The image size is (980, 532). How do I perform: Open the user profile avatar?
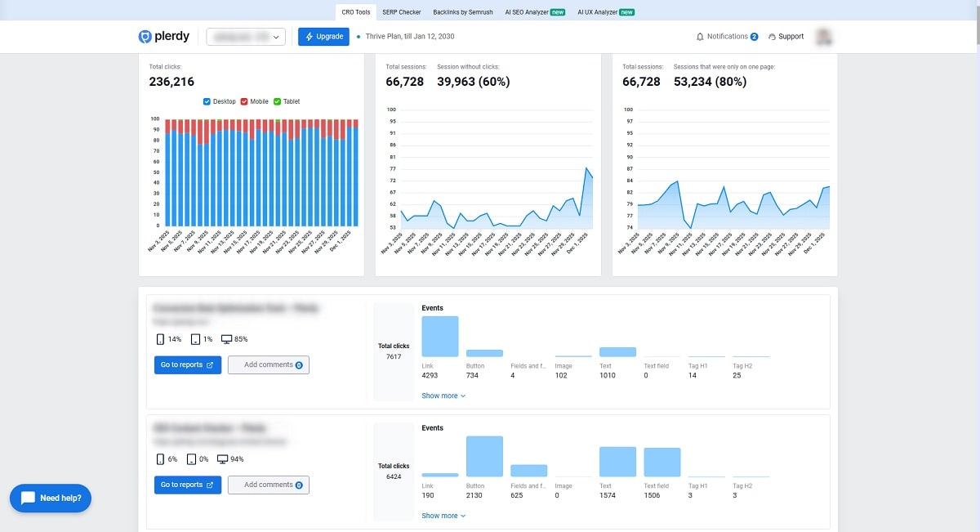coord(824,37)
